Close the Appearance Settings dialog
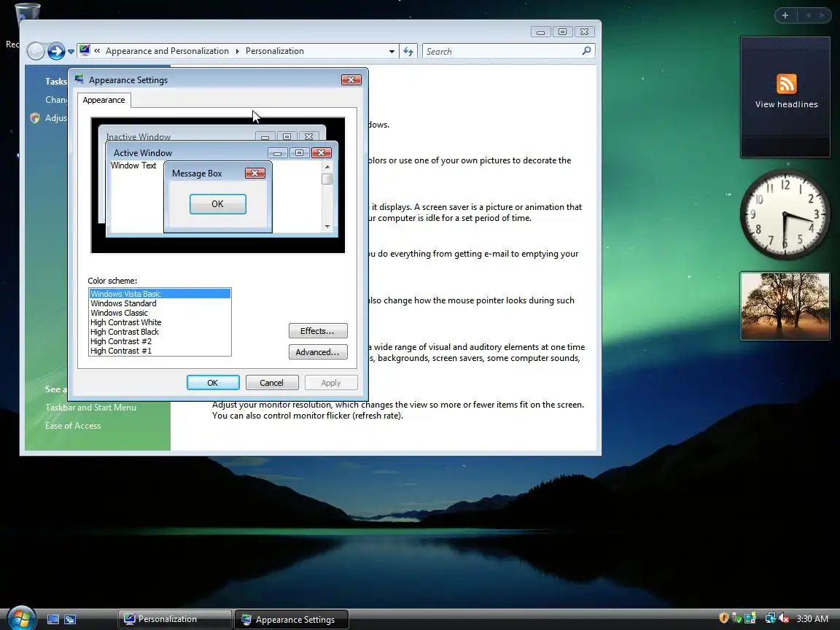The image size is (840, 630). [351, 79]
